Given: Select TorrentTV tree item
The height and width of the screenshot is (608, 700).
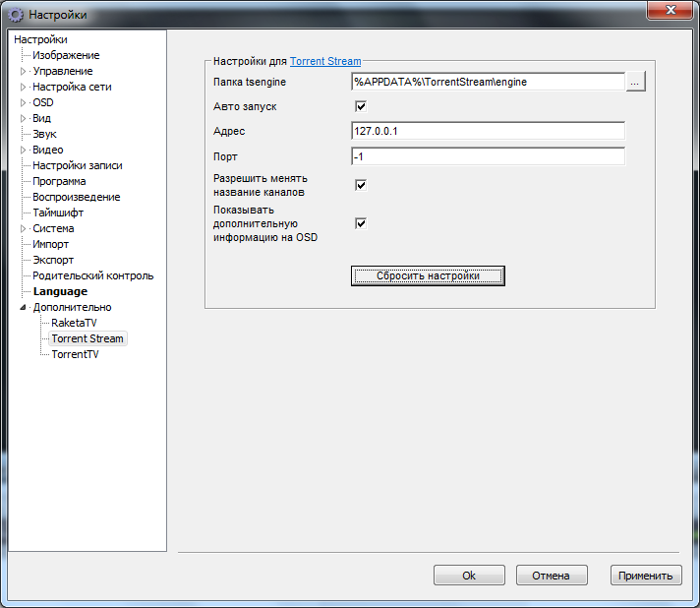Looking at the screenshot, I should coord(75,354).
